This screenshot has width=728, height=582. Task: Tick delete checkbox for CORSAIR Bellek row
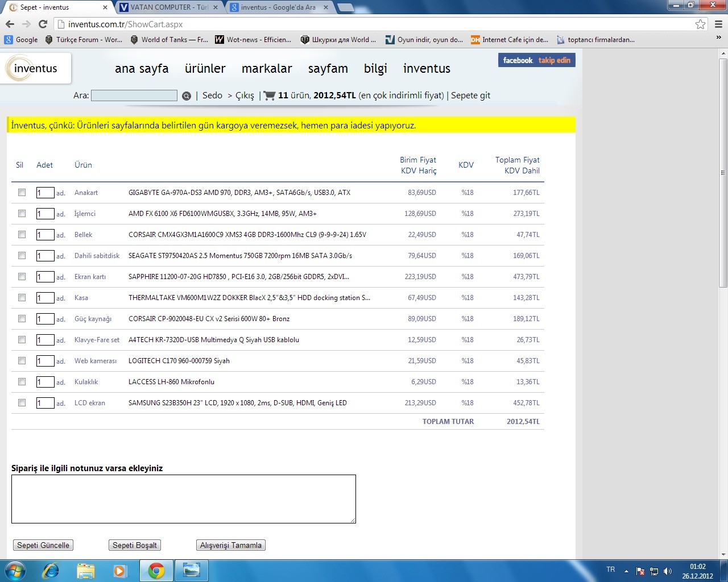pos(22,235)
